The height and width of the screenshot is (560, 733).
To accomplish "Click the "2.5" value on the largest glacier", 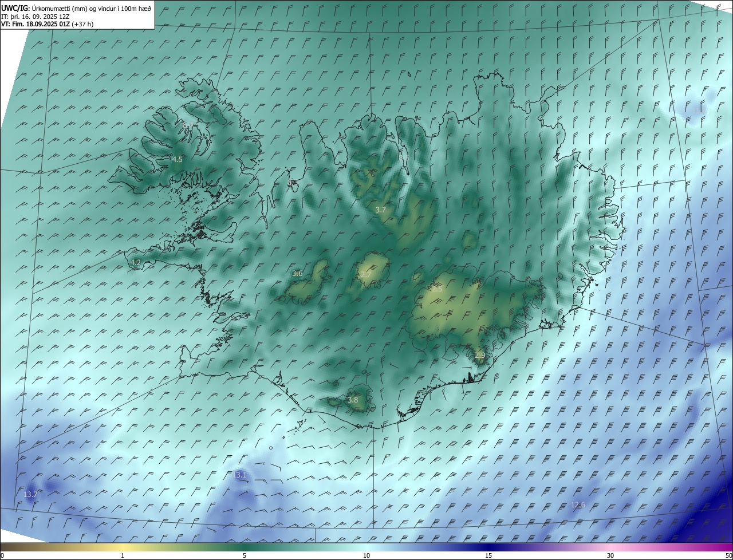I will [x=437, y=289].
